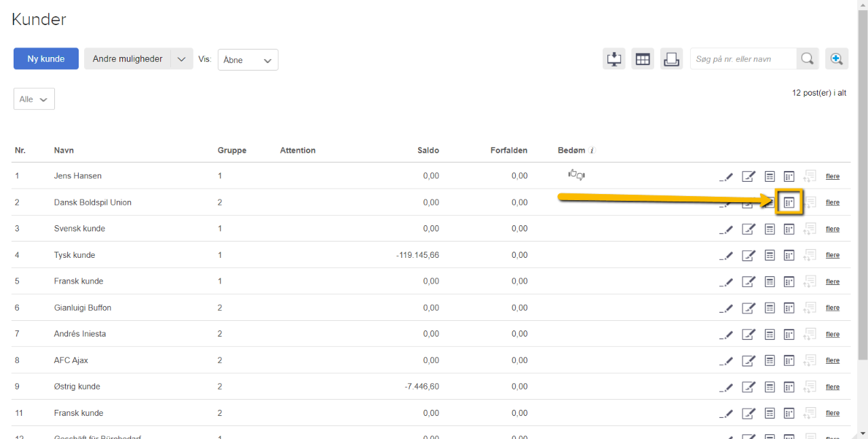
Task: Click the print icon in the toolbar
Action: click(x=671, y=59)
